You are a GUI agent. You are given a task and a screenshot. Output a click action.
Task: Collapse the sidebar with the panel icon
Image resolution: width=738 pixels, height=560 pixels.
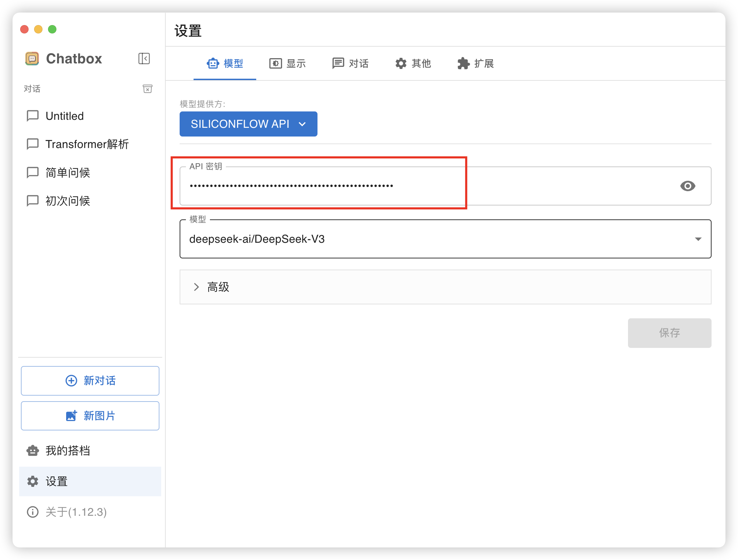coord(144,59)
